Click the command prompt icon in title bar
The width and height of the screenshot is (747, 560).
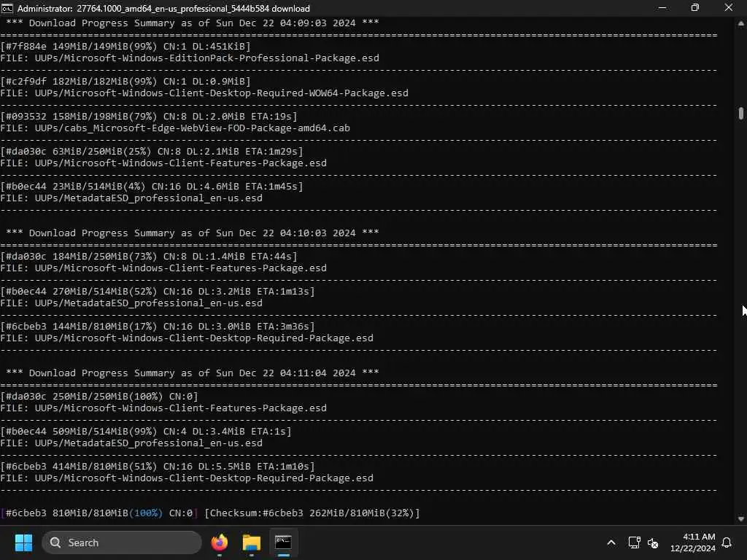pyautogui.click(x=7, y=8)
